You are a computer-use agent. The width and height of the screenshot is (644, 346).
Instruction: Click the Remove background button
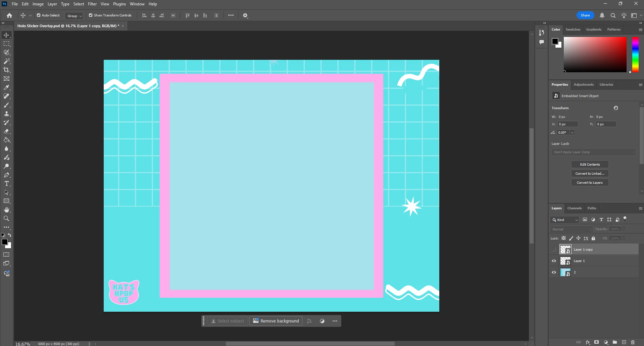click(x=276, y=321)
